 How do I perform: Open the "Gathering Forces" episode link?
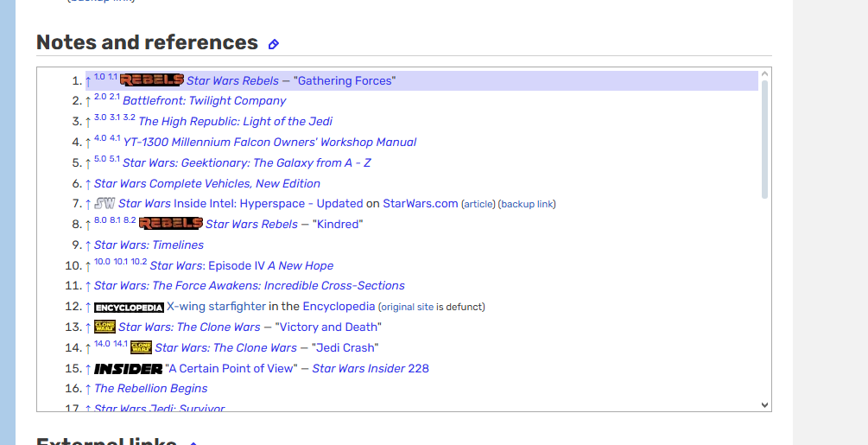(x=345, y=81)
